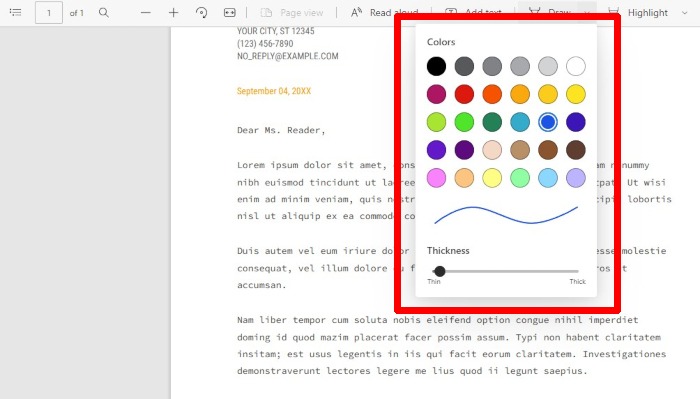Pick the beige skin-tone color swatch
Screen dimensions: 700x399
tap(492, 150)
